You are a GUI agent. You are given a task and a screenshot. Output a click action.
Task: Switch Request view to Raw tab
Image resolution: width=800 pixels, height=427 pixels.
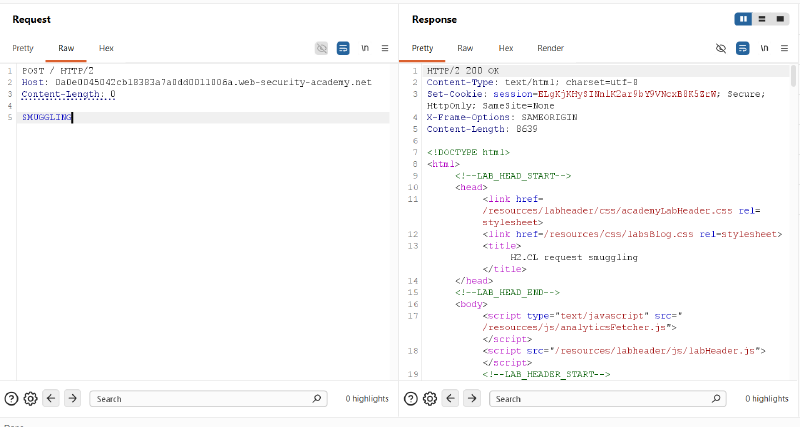click(66, 48)
